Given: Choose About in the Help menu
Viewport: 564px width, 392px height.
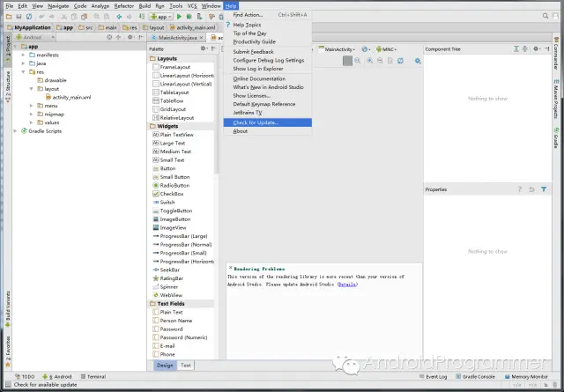Looking at the screenshot, I should 268,131.
